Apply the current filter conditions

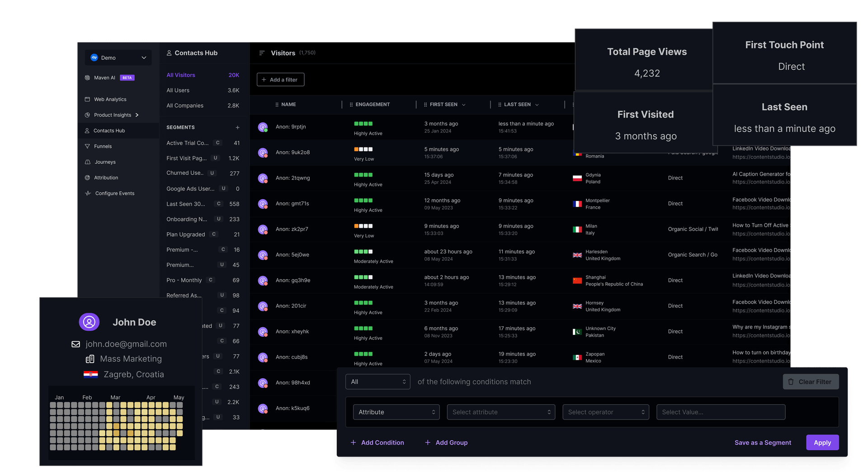(822, 443)
